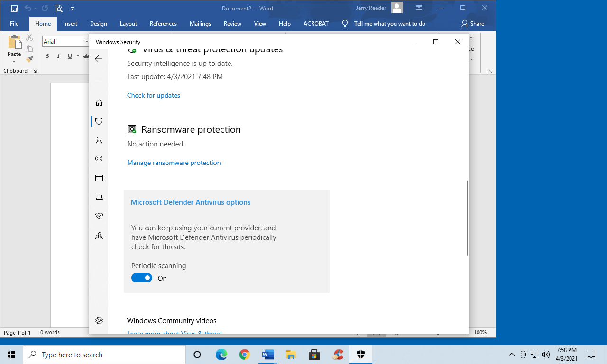Screen dimensions: 607x364
Task: Toggle Italic formatting in Word
Action: click(x=58, y=56)
